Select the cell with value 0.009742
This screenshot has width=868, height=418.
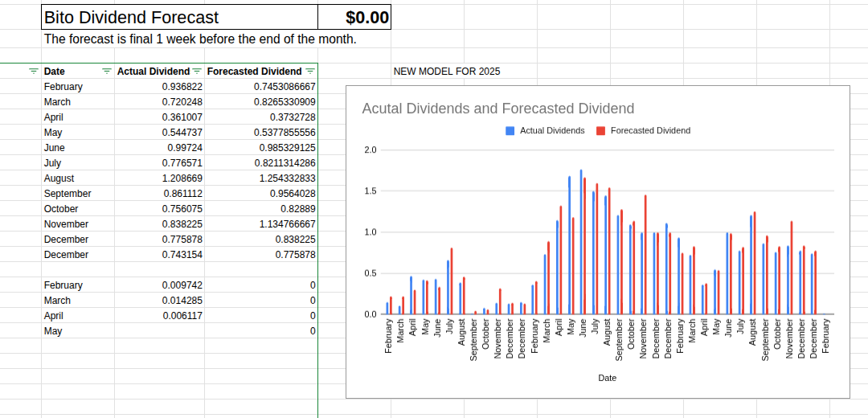(x=159, y=285)
